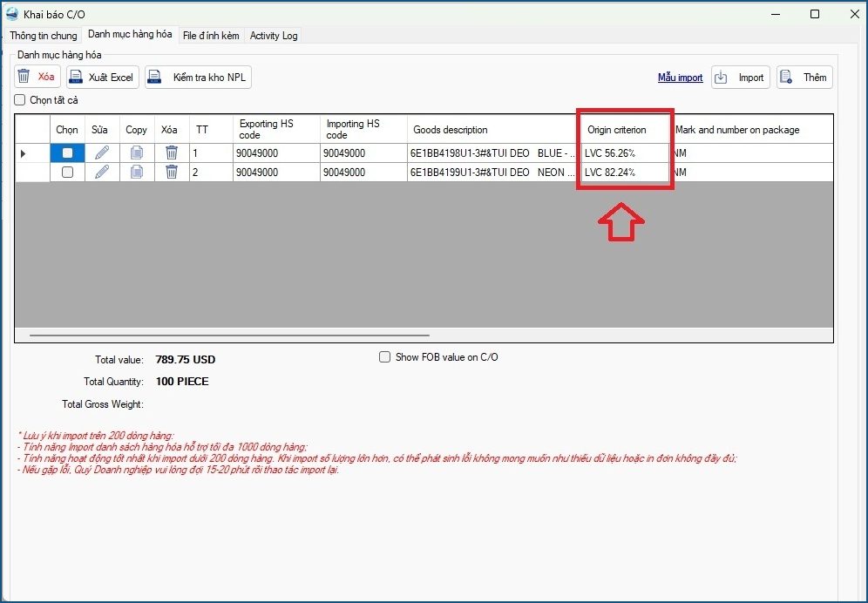Open the Activity Log tab
868x603 pixels.
tap(274, 36)
